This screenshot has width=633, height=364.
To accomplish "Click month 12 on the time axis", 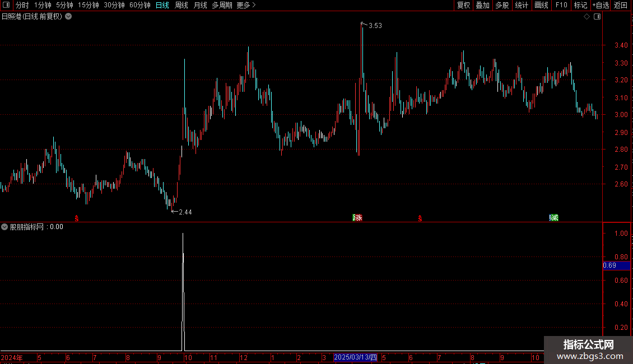I will [x=244, y=358].
